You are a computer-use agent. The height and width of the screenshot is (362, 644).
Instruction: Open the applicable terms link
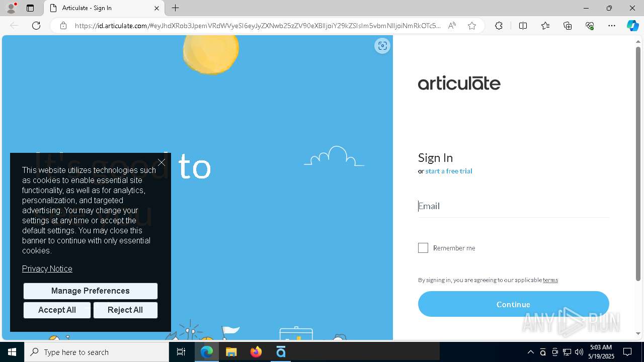(550, 280)
